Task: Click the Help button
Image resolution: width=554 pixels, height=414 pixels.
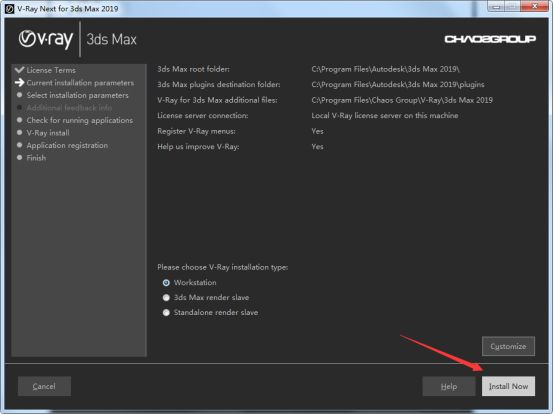Action: (x=449, y=386)
